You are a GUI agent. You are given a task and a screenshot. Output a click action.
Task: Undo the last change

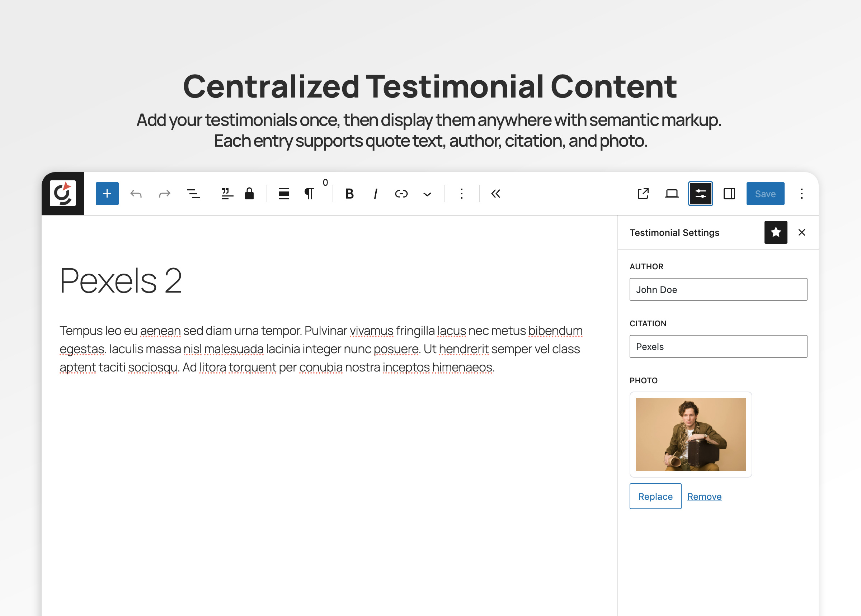pos(136,194)
